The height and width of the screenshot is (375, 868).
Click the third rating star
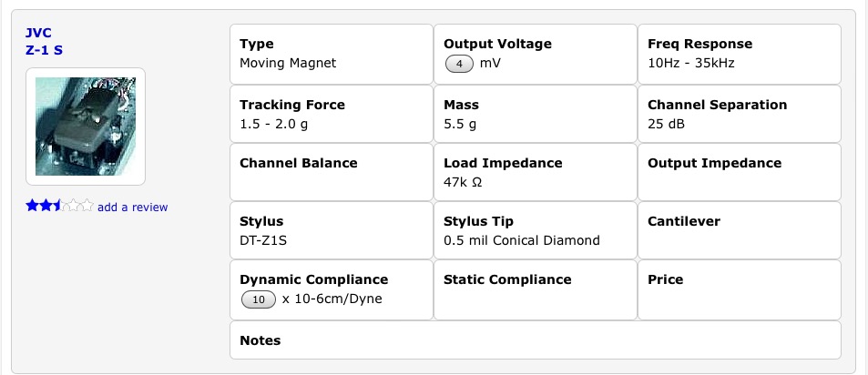click(x=59, y=207)
